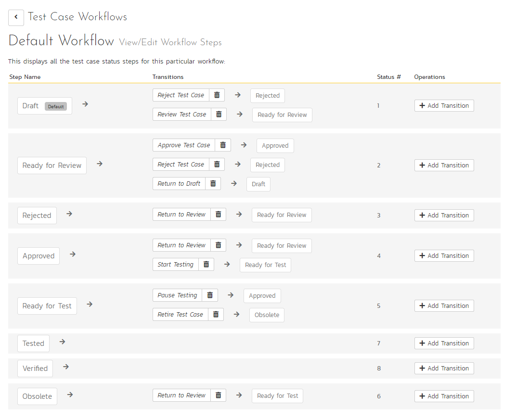Open the Ready for Test step name
The image size is (516, 420).
tap(47, 306)
